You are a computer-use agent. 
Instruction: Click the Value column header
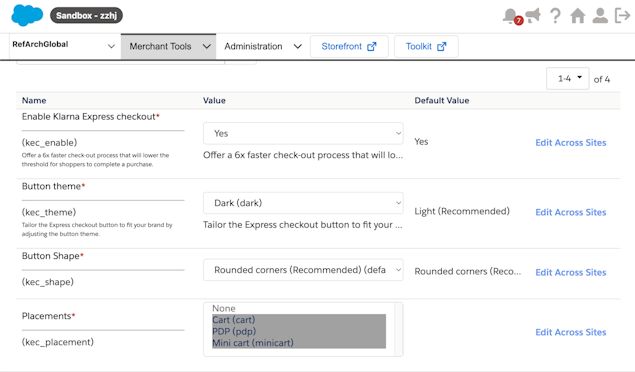click(214, 100)
